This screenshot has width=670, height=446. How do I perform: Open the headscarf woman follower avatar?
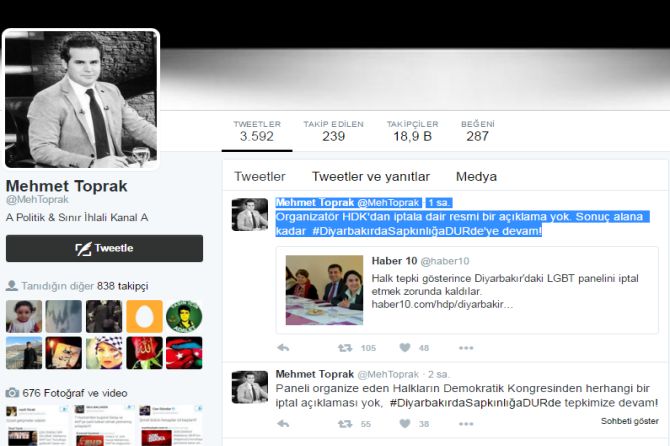pyautogui.click(x=104, y=353)
